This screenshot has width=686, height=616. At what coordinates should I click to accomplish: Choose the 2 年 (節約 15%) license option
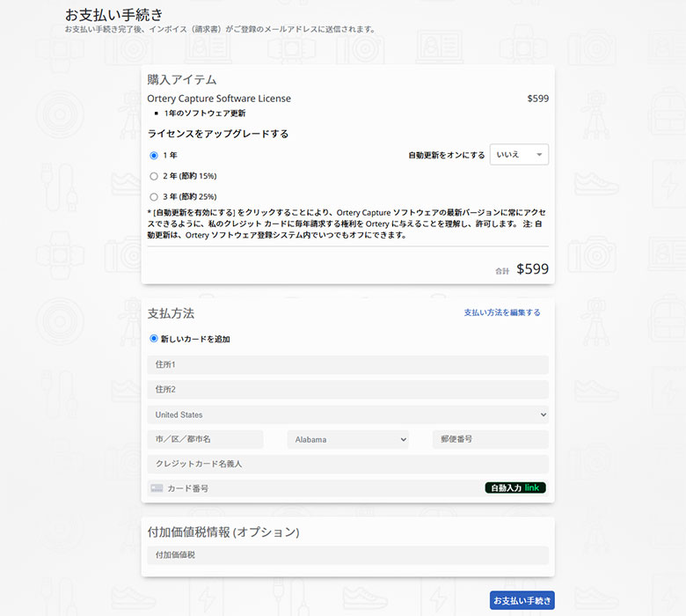tap(154, 176)
